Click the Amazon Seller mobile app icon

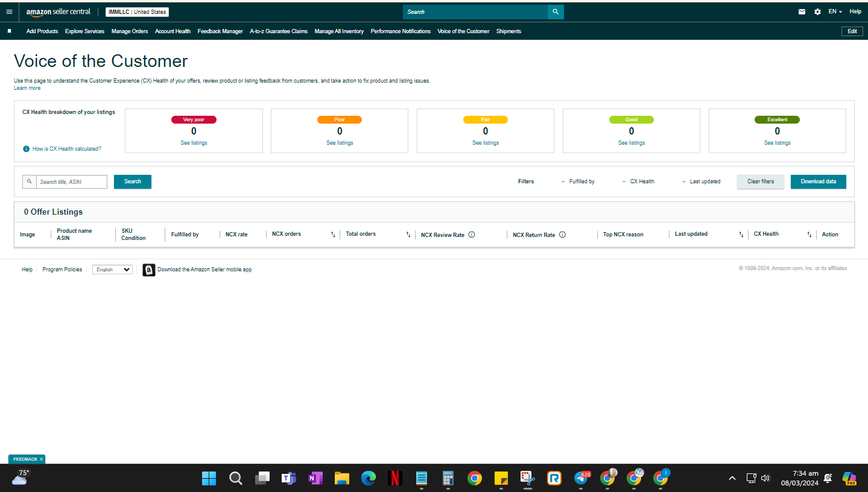point(148,270)
